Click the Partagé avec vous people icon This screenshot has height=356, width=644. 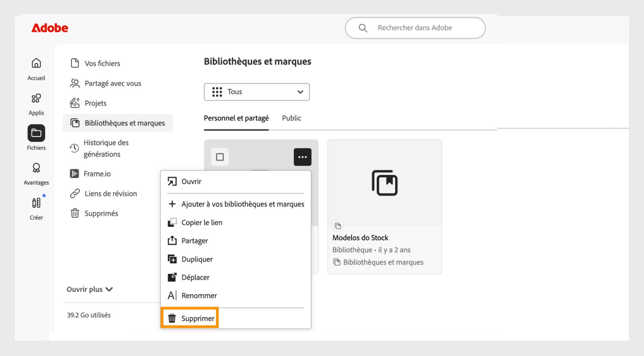pyautogui.click(x=75, y=83)
